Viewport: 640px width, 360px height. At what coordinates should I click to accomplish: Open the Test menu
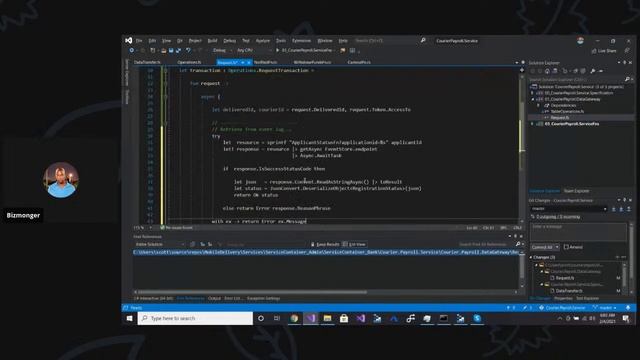[x=246, y=41]
